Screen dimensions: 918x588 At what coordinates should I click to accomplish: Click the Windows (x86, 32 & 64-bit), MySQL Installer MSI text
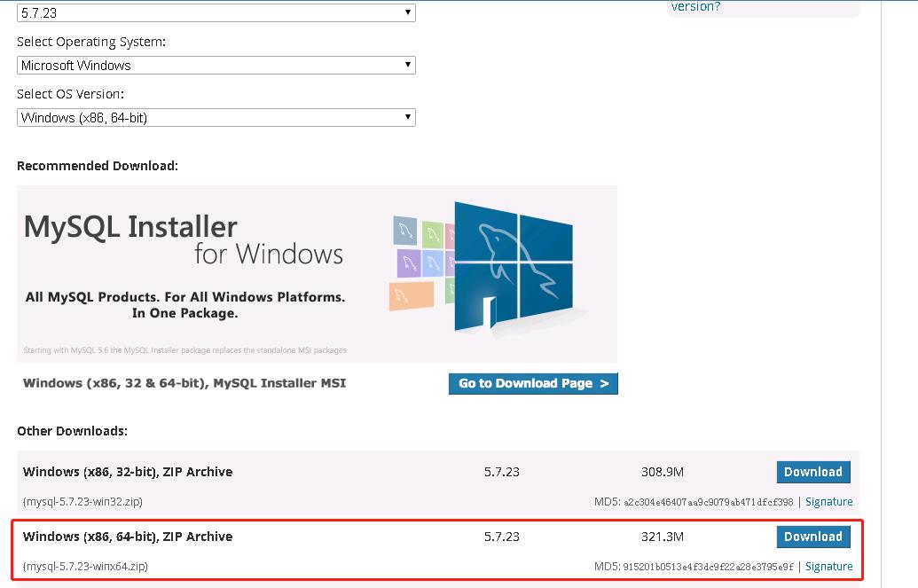coord(184,383)
